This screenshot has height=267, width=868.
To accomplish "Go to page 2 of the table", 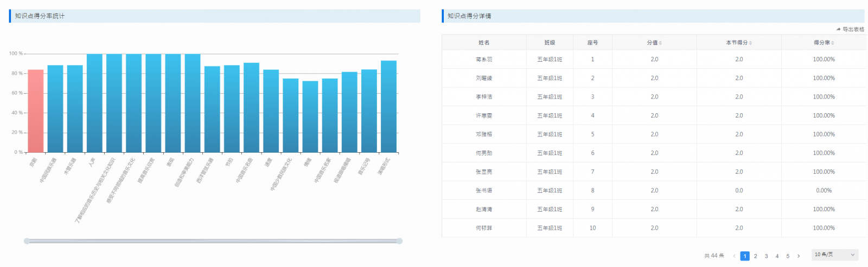I will [755, 256].
